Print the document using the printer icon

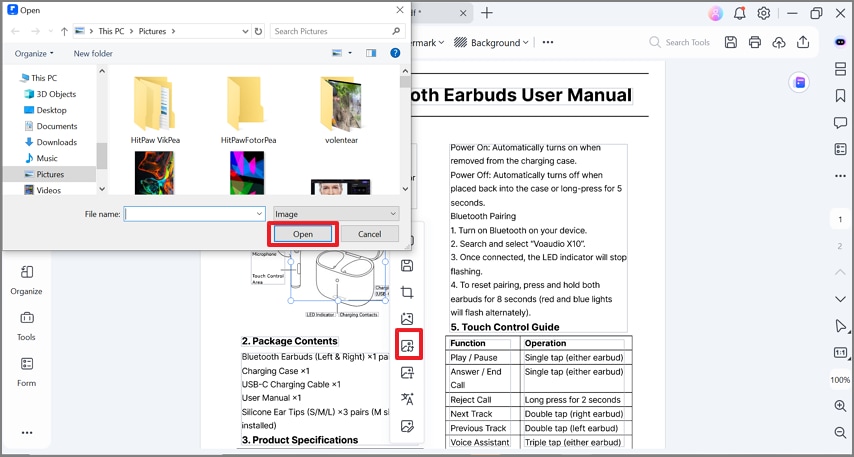pos(754,42)
